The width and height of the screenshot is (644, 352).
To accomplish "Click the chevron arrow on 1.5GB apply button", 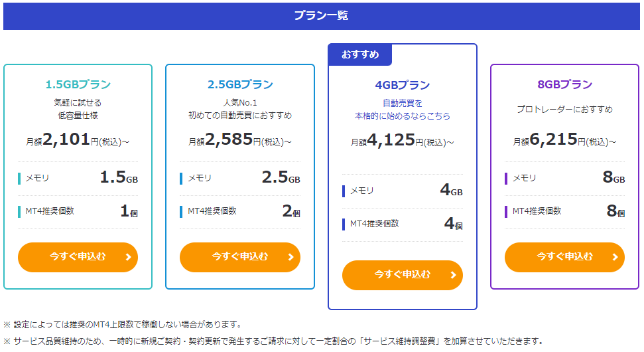I will pos(128,257).
